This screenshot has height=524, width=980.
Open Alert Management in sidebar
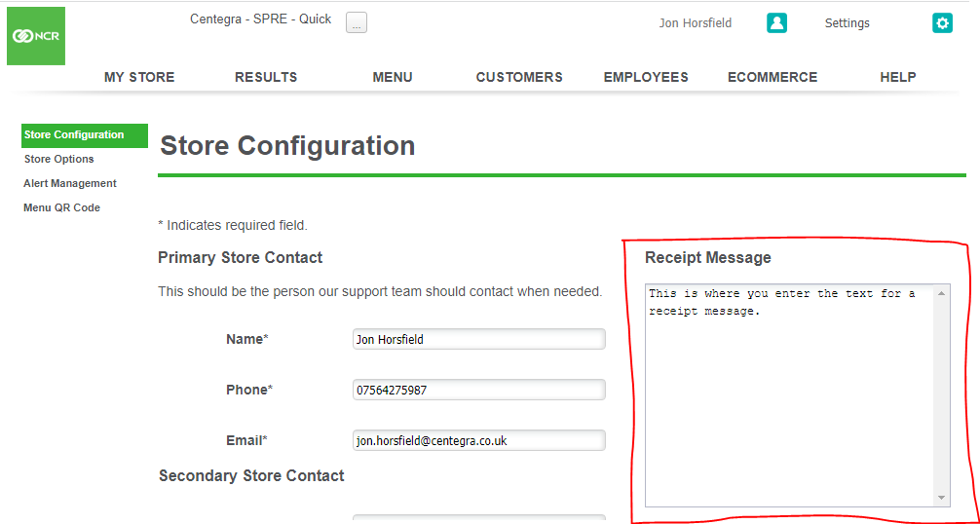(x=70, y=183)
